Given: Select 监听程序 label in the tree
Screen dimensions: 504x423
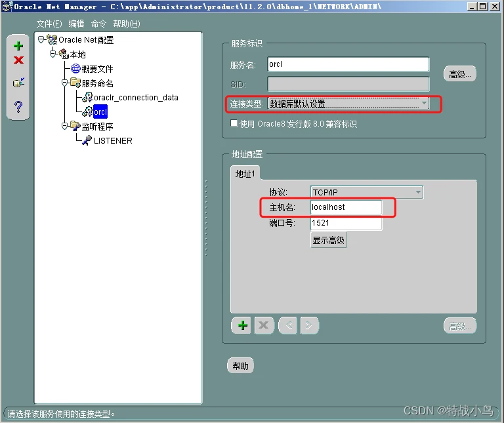Looking at the screenshot, I should (97, 126).
